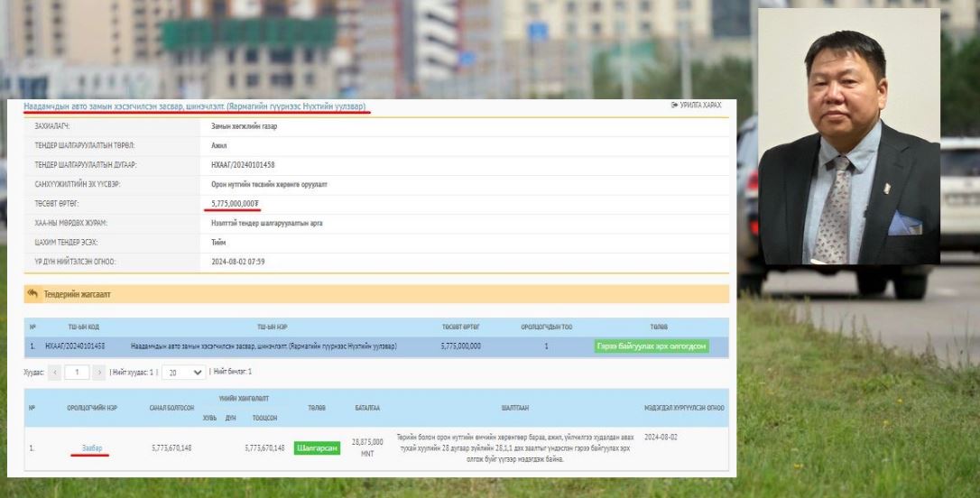The image size is (980, 498).
Task: Go to next page with right arrow
Action: coord(99,372)
